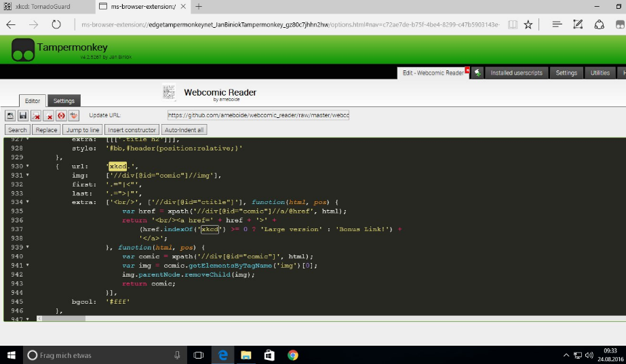Click the browser Back arrow
Viewport: 626px width, 364px height.
coord(11,25)
